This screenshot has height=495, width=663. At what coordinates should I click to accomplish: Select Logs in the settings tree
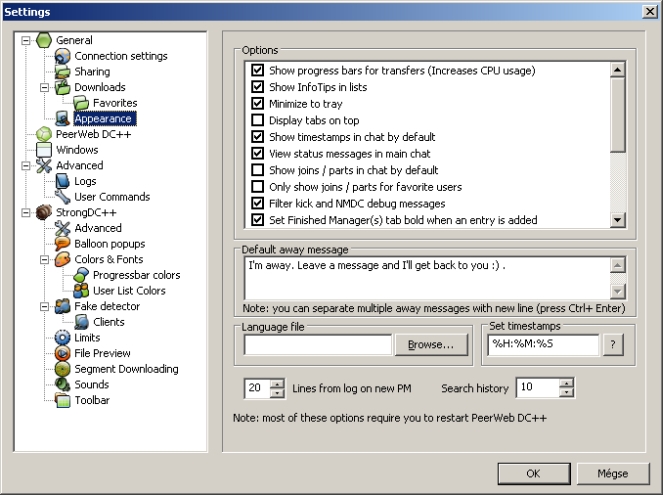coord(84,182)
